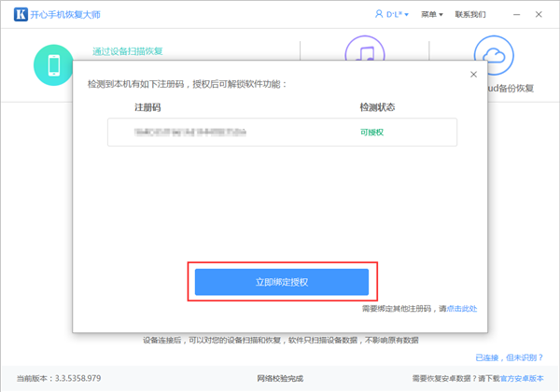The width and height of the screenshot is (560, 392).
Task: Open 官方安卓版本 download link
Action: pyautogui.click(x=522, y=378)
